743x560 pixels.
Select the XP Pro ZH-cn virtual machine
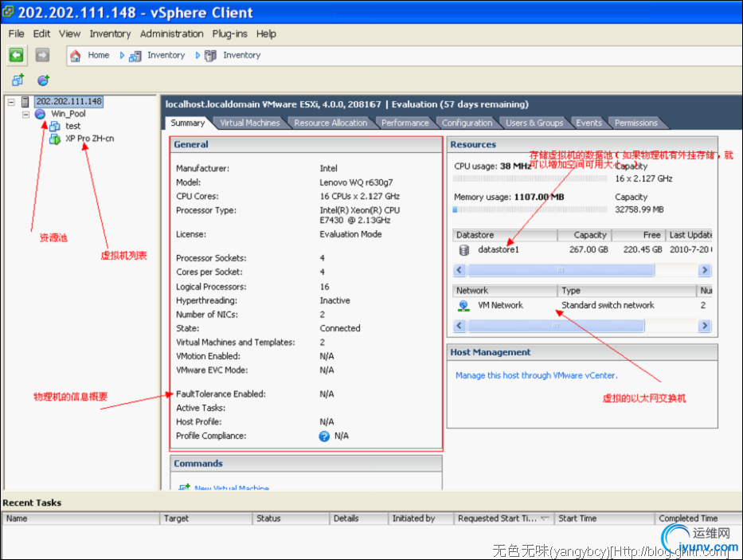89,139
